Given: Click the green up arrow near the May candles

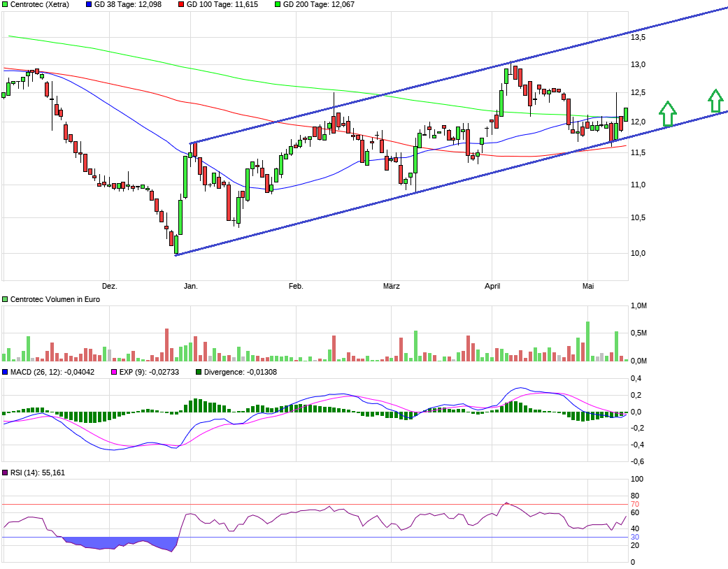Looking at the screenshot, I should [x=668, y=114].
